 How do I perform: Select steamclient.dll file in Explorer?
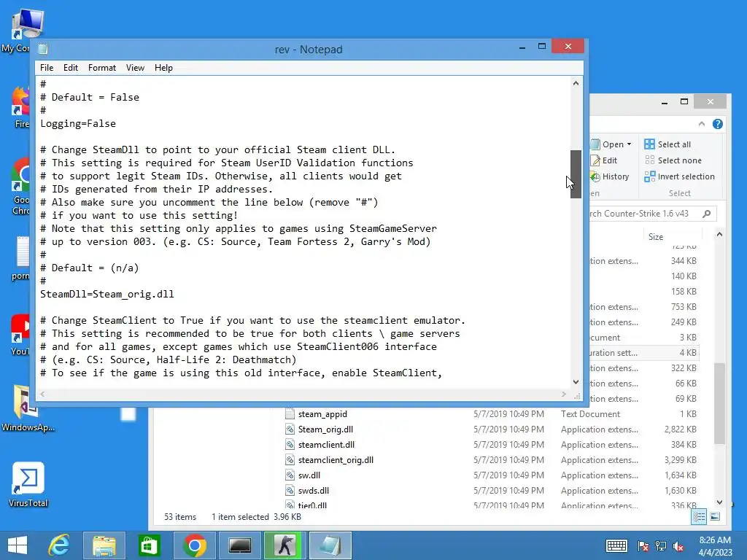point(326,445)
